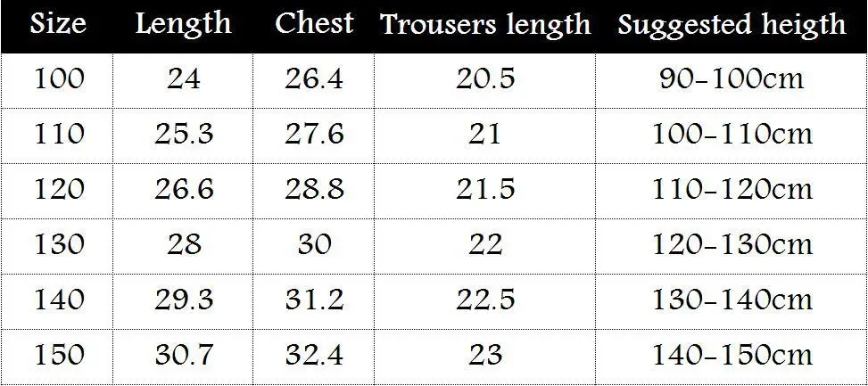868x386 pixels.
Task: Select the length value 29.3
Action: point(184,300)
